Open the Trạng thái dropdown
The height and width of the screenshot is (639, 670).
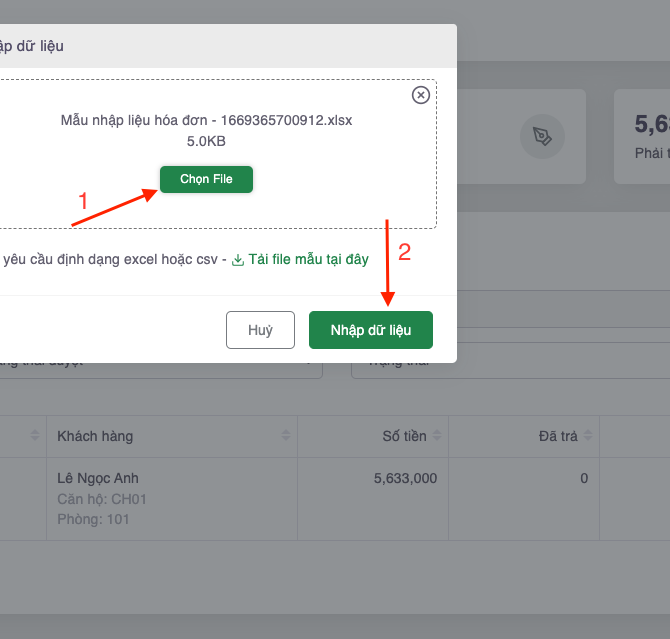pyautogui.click(x=510, y=362)
